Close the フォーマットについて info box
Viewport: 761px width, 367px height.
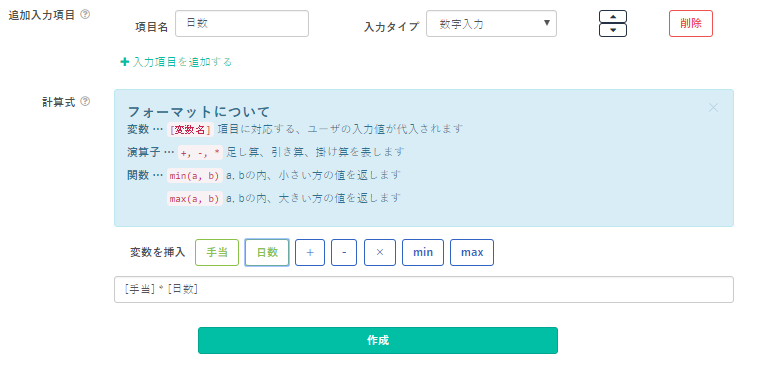[713, 108]
